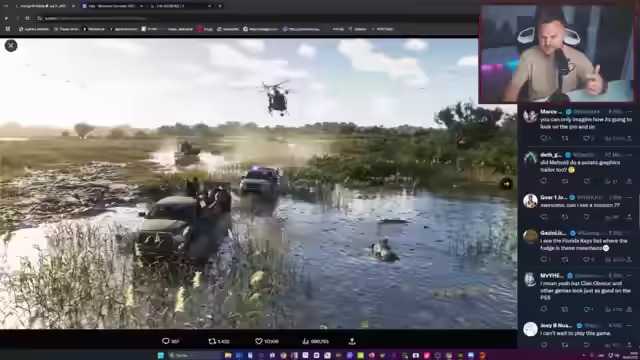Viewport: 640px width, 360px height.
Task: Open Joey B's profile avatar
Action: (530, 329)
